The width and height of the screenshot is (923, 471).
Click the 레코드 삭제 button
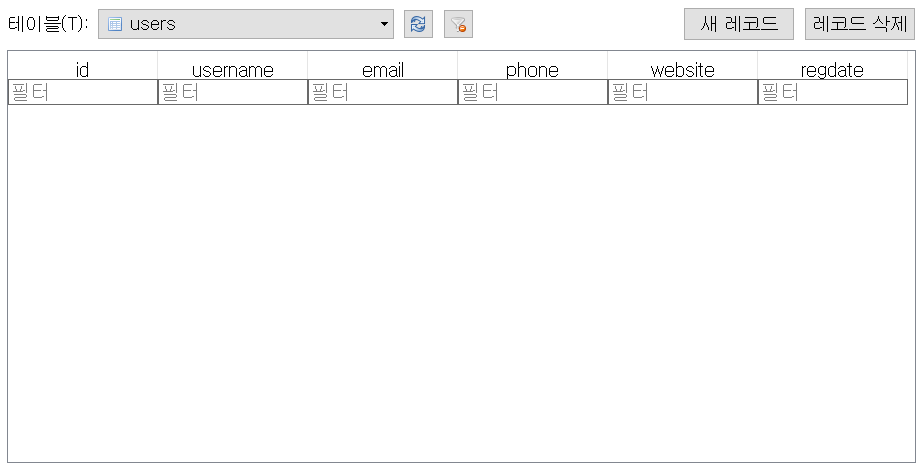point(859,24)
